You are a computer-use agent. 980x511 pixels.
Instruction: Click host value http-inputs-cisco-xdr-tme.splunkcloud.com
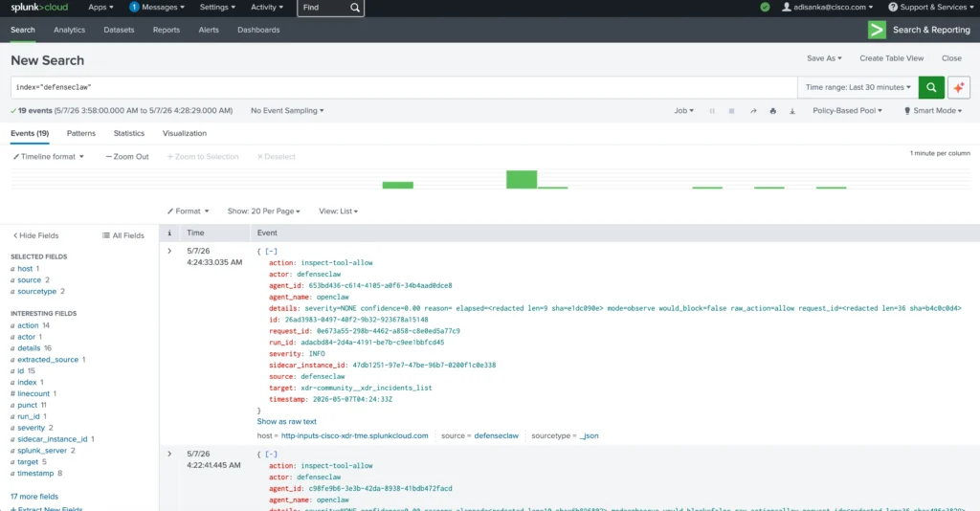(354, 436)
